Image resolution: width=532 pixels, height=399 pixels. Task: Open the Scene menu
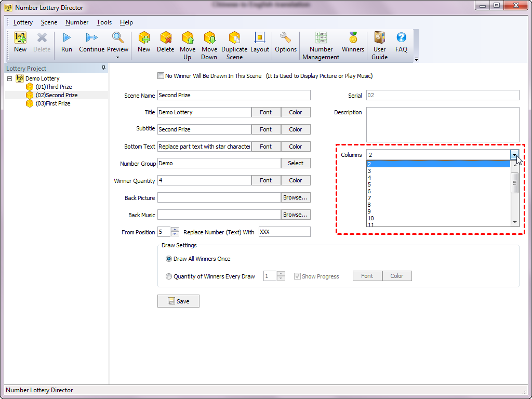[49, 22]
